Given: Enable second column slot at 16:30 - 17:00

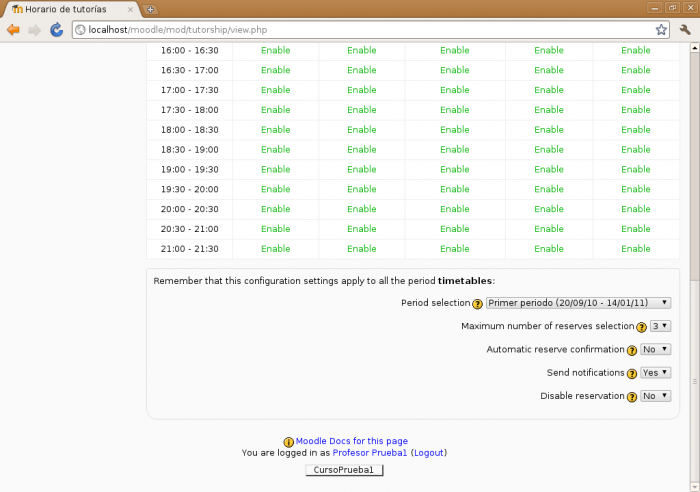Looking at the screenshot, I should 362,70.
